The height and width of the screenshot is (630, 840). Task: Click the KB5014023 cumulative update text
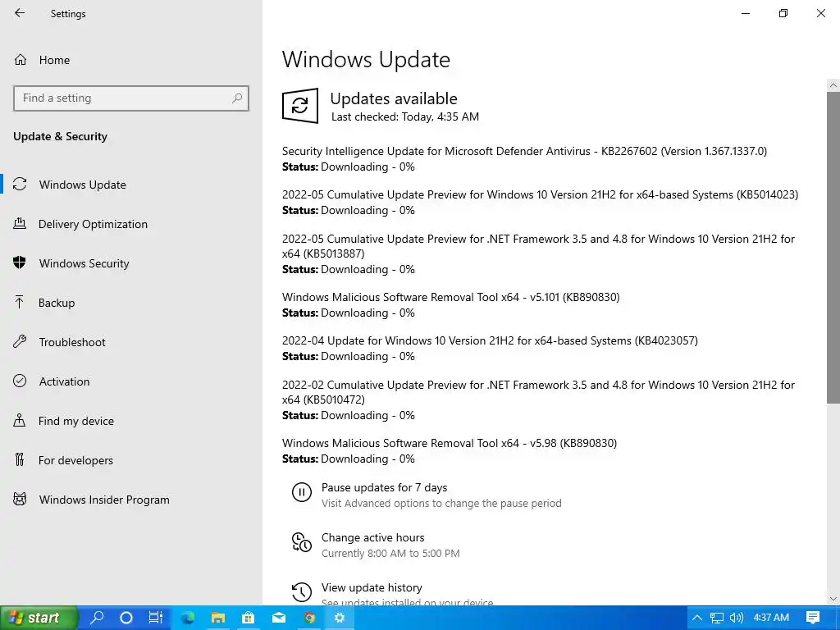tap(540, 194)
